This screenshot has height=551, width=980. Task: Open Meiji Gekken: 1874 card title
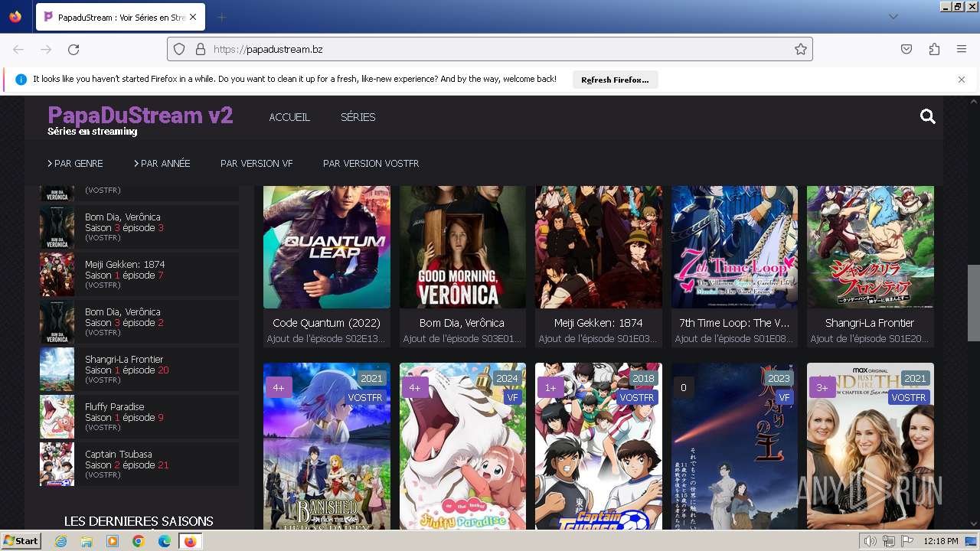pos(599,323)
